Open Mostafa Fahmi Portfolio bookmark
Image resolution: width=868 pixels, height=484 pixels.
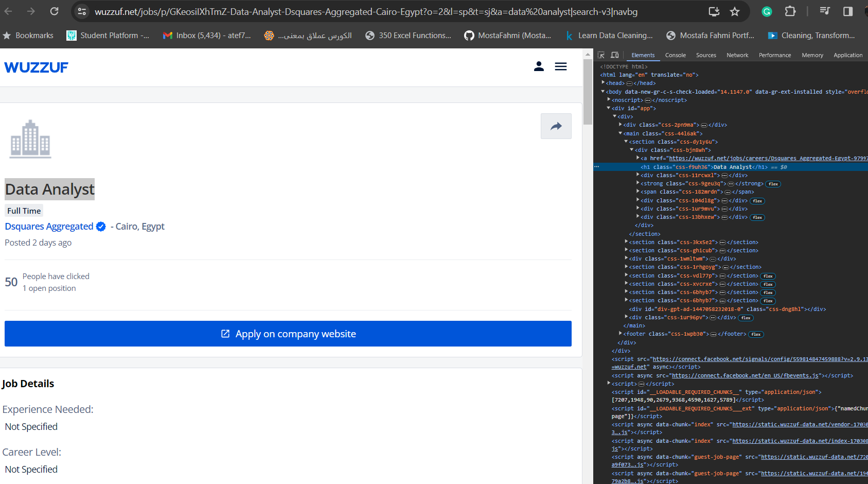click(x=711, y=36)
